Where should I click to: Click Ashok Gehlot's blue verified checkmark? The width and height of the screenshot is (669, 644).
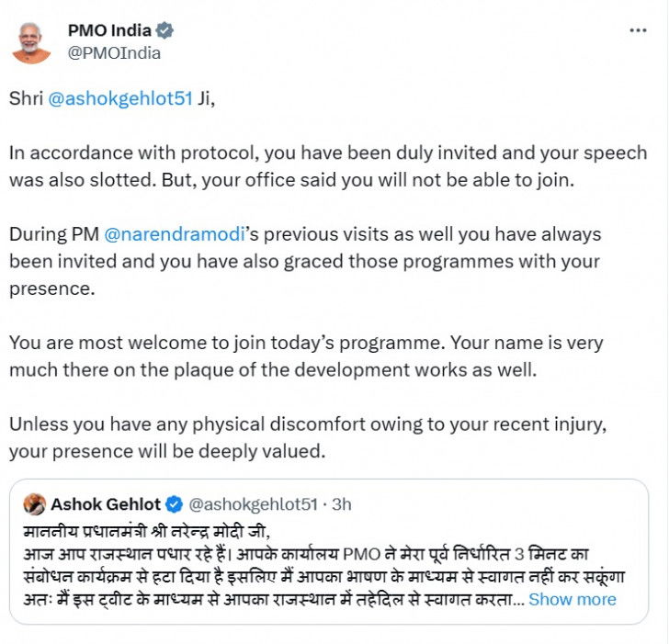point(174,504)
